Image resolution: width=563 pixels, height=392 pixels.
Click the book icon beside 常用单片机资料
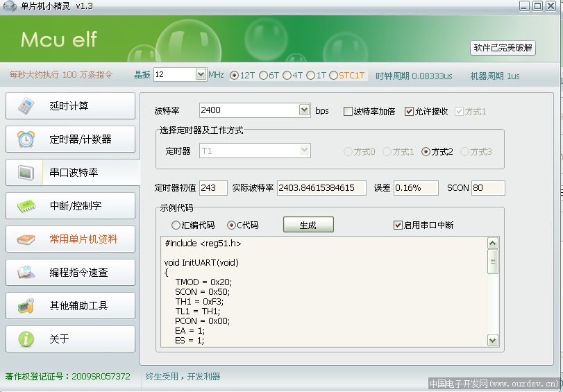(26, 239)
